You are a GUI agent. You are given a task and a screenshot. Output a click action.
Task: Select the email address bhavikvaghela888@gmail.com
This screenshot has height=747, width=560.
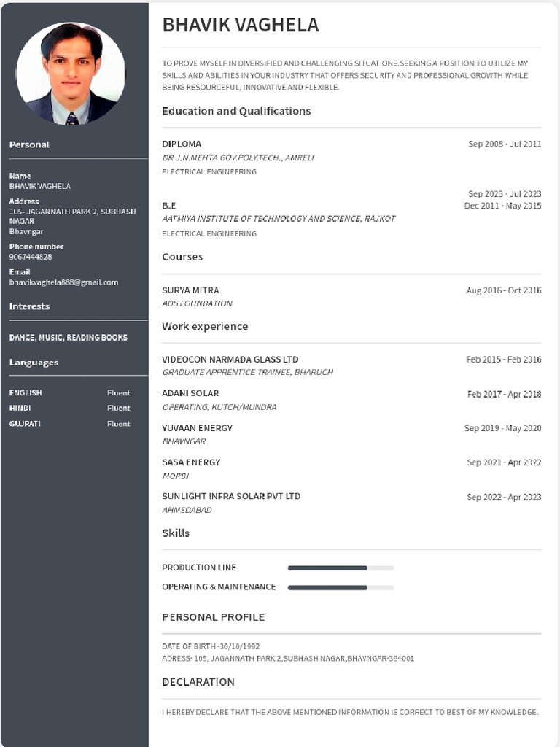(x=64, y=282)
